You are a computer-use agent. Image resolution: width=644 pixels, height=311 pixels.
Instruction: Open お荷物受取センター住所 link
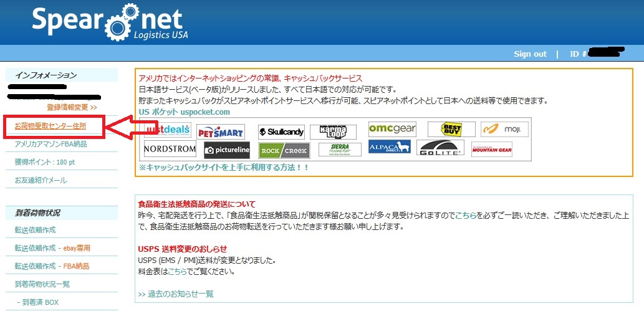[x=50, y=126]
